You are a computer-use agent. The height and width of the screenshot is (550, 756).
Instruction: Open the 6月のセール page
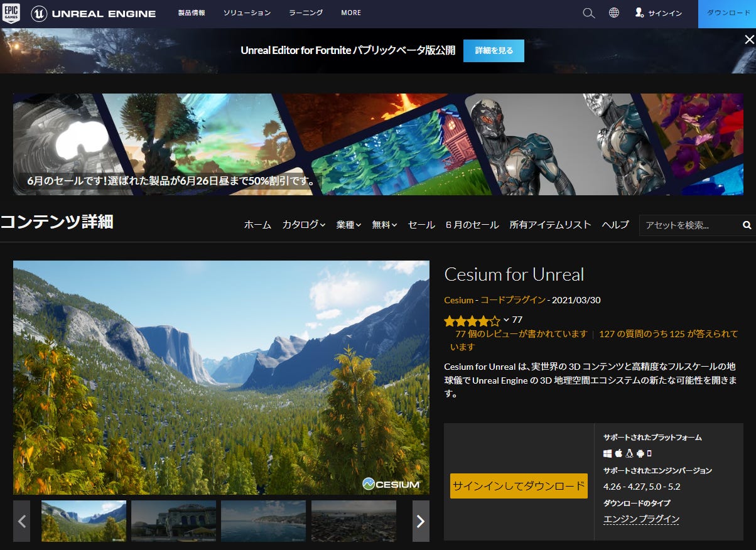point(472,225)
